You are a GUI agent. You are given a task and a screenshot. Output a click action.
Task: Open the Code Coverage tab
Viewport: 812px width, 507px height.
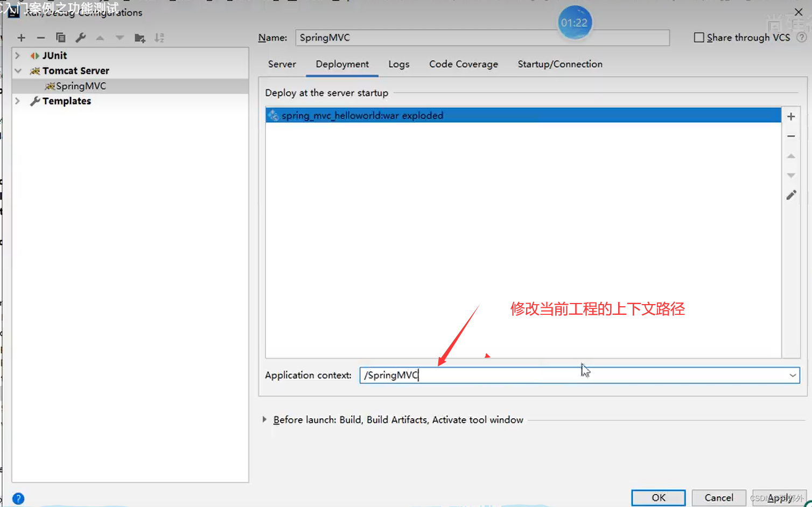(464, 64)
